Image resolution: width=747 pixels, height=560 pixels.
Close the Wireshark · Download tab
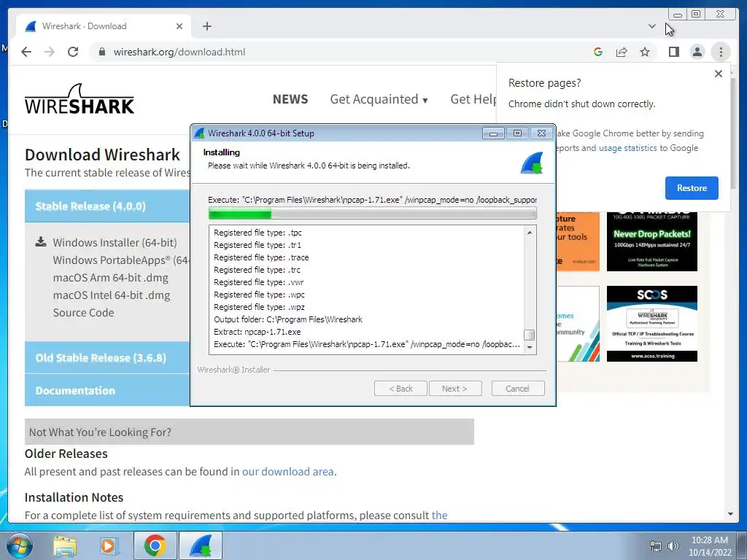(179, 26)
